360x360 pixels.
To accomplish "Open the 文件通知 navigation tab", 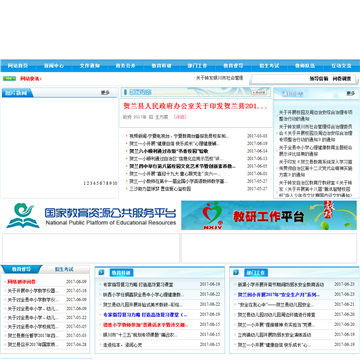I will pyautogui.click(x=90, y=66).
